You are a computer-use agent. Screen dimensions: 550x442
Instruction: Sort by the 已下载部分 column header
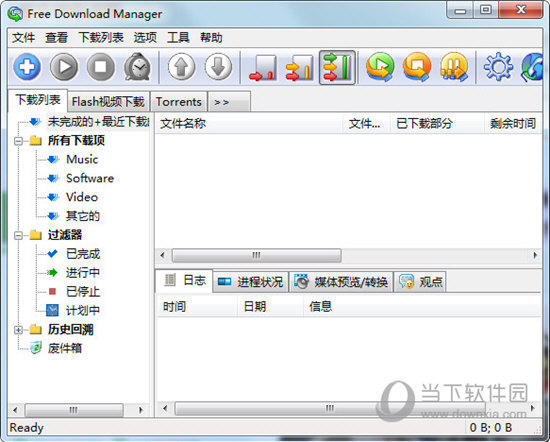437,123
